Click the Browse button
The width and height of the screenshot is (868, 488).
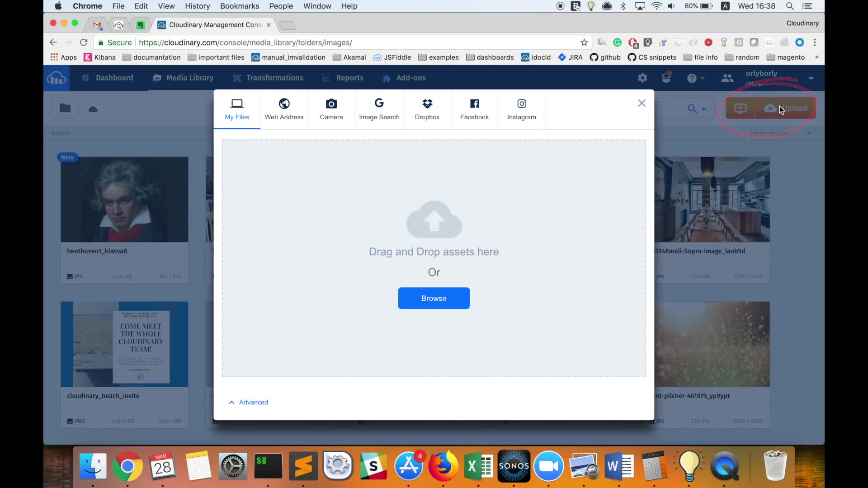point(434,298)
